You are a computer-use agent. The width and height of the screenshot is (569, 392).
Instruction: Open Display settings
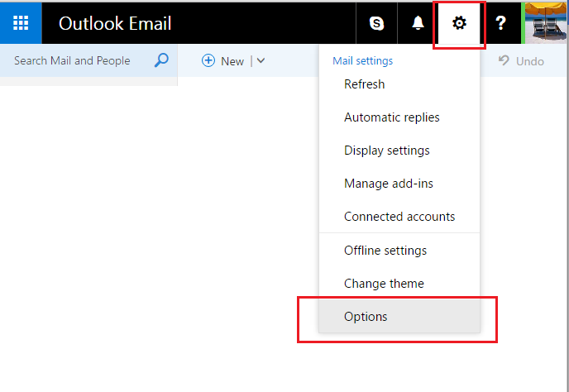pos(399,151)
